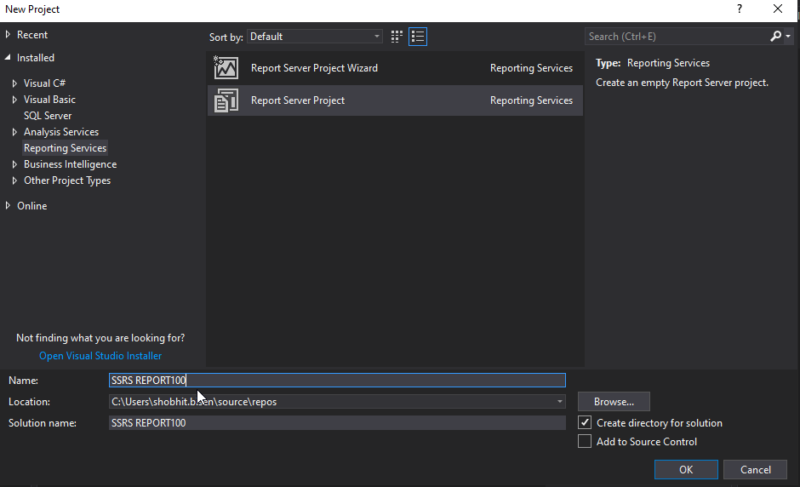
Task: Select Reporting Services in the tree
Action: (65, 148)
